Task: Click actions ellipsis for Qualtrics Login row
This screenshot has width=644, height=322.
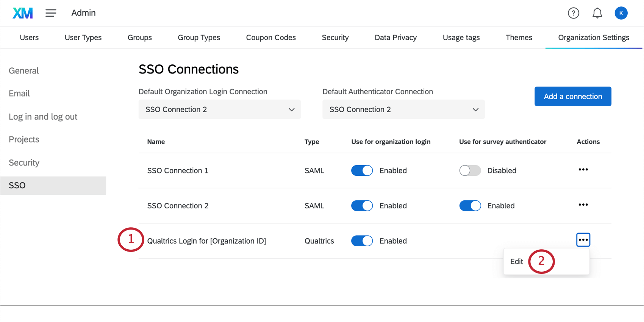Action: 583,240
